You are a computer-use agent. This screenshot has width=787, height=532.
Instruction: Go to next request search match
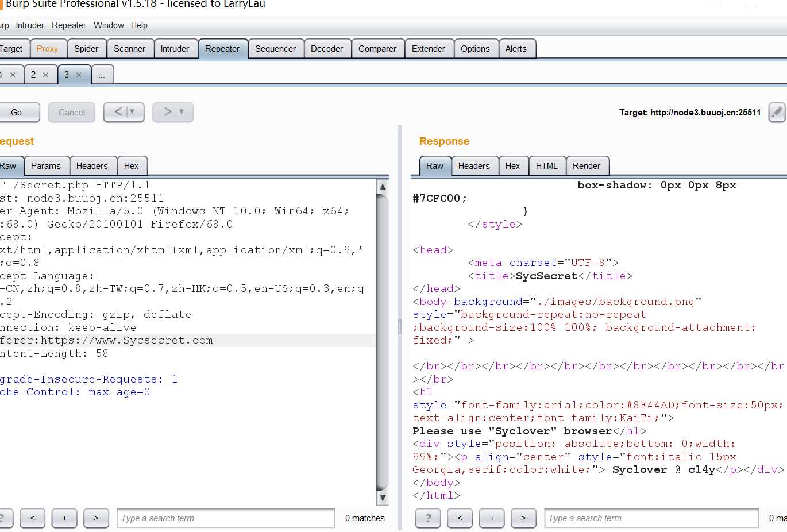pos(96,518)
